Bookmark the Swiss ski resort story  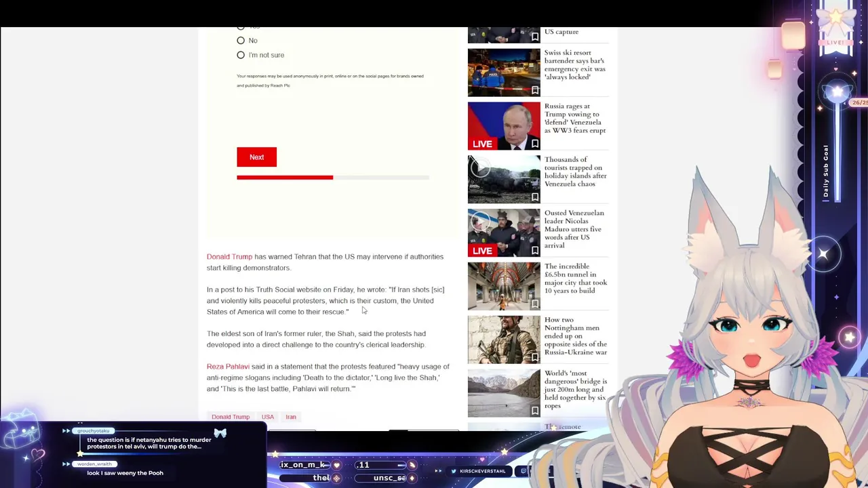click(x=535, y=90)
